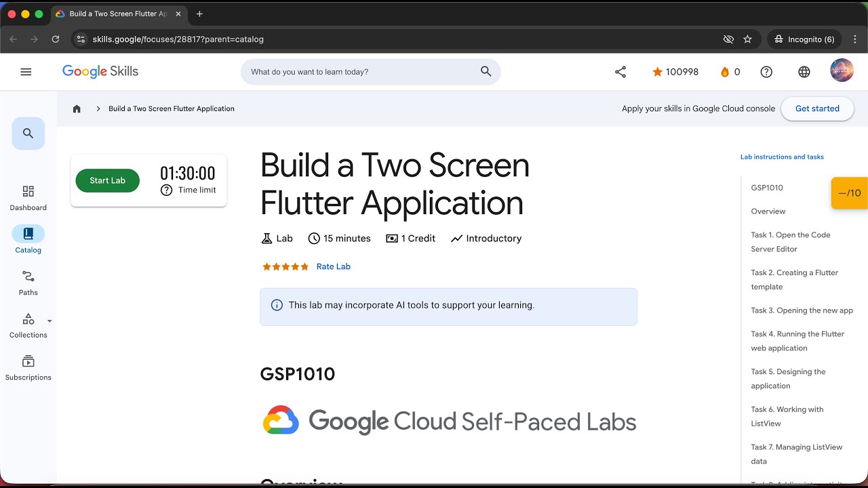Click the 1 Credit label
This screenshot has height=488, width=868.
[x=410, y=239]
